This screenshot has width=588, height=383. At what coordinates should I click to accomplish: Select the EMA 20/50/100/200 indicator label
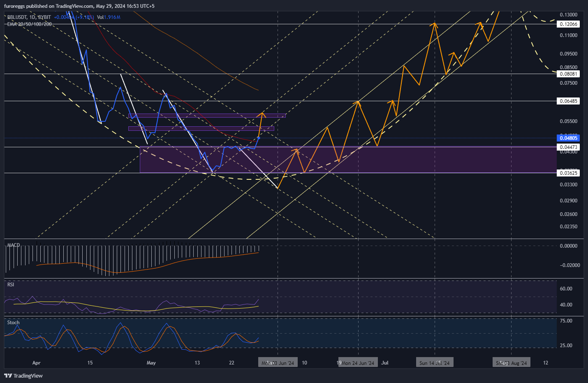click(x=30, y=24)
